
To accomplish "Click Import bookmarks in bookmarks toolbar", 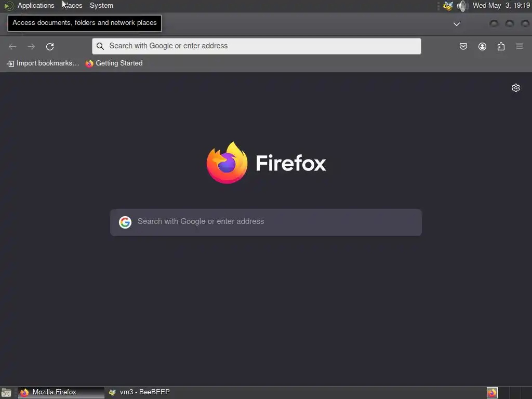I will [43, 63].
